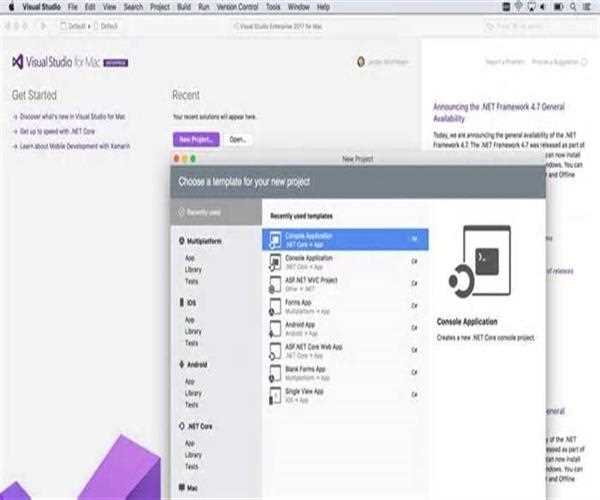Click the Single View App template icon
600x500 pixels.
[x=276, y=395]
